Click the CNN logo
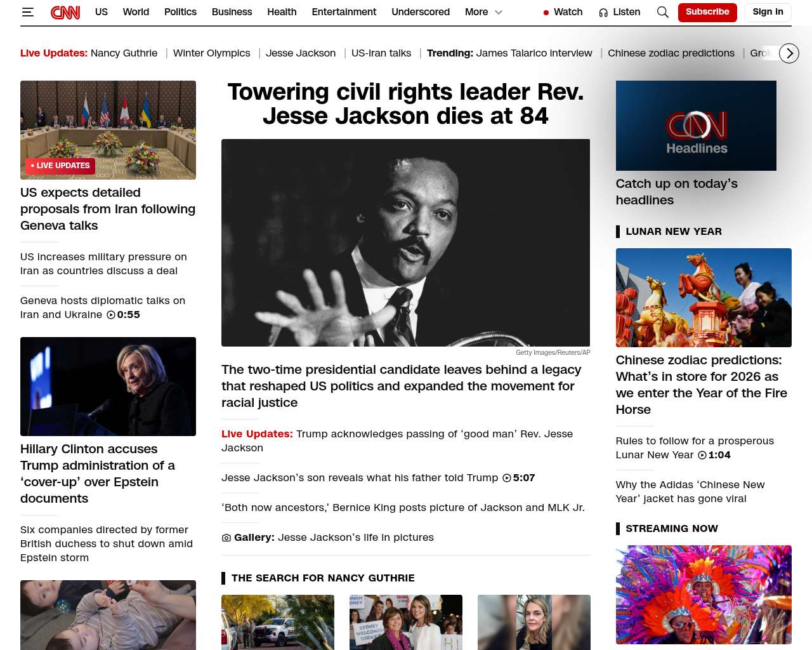The width and height of the screenshot is (812, 650). [65, 12]
